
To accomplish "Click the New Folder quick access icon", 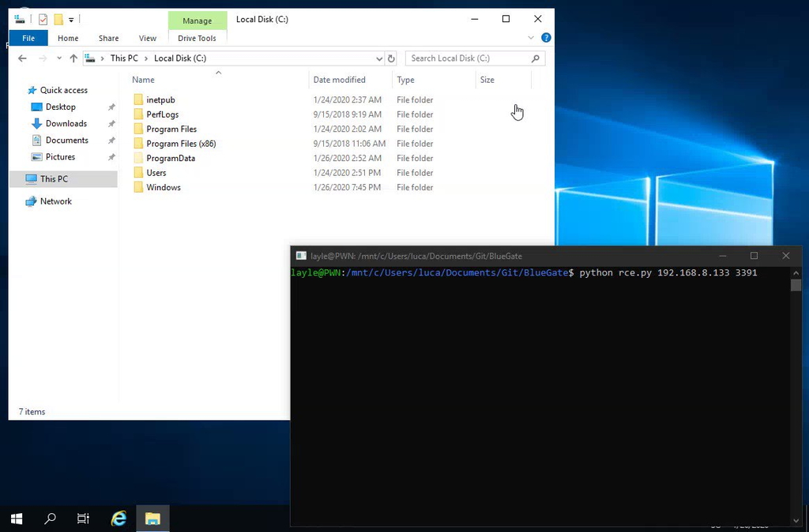I will [x=58, y=20].
